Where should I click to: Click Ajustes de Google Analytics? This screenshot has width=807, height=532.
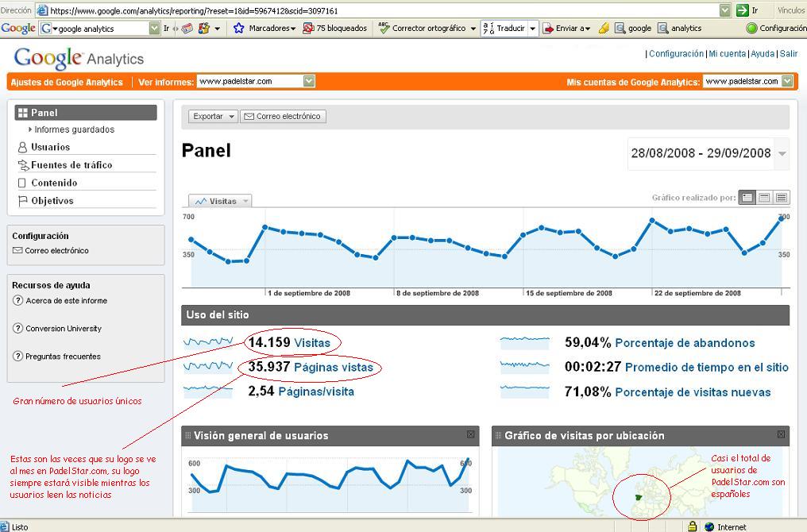pyautogui.click(x=67, y=83)
